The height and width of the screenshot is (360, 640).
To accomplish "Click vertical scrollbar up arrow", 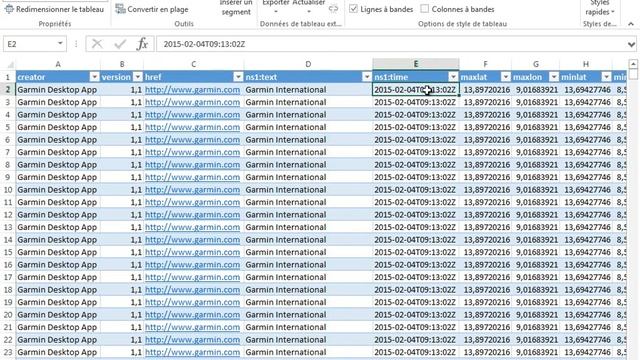I will (633, 64).
